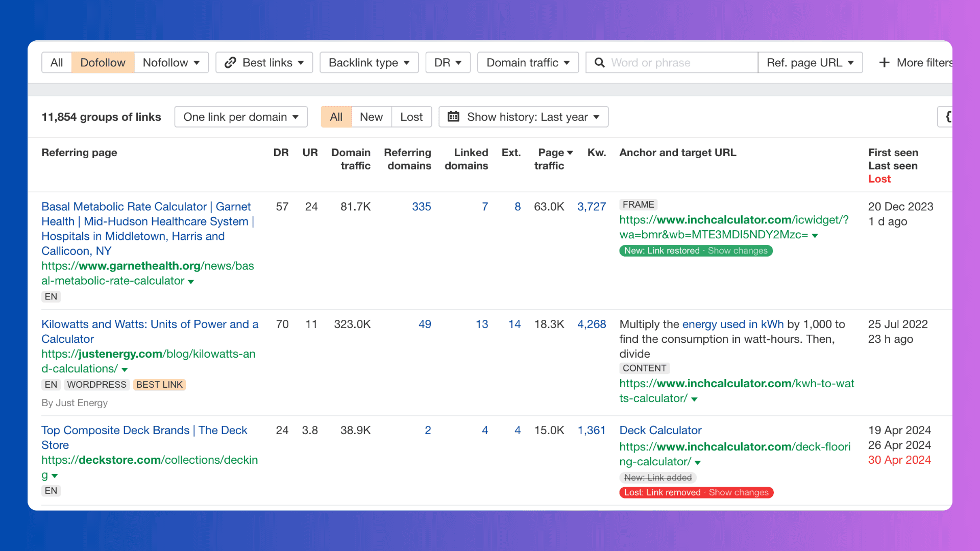
Task: Select the All link type filter
Action: click(57, 62)
